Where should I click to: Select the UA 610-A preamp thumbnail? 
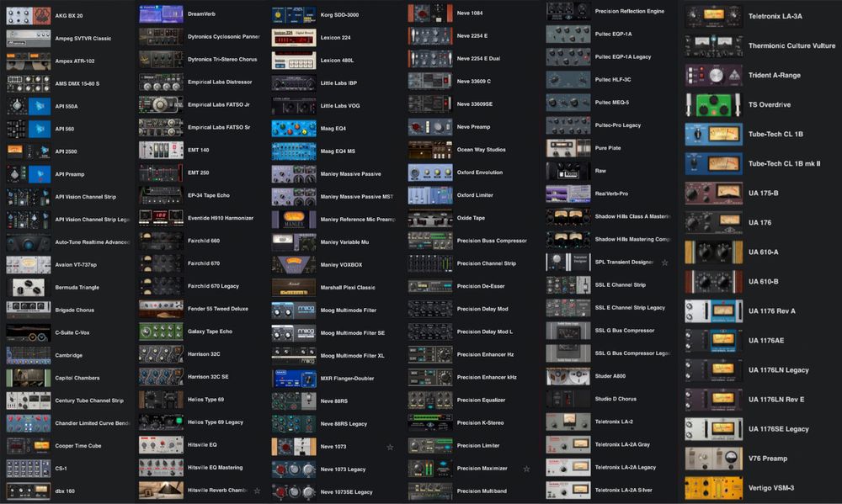(714, 252)
